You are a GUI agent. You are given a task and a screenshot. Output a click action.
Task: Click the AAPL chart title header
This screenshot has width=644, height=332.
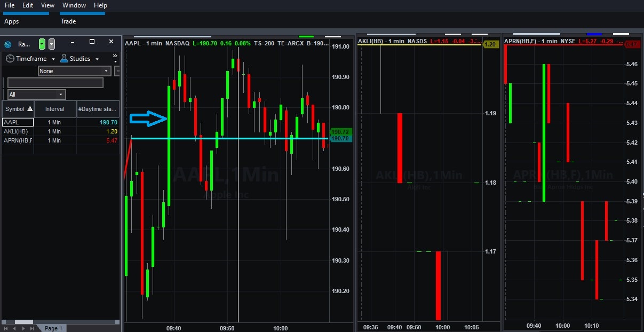226,43
